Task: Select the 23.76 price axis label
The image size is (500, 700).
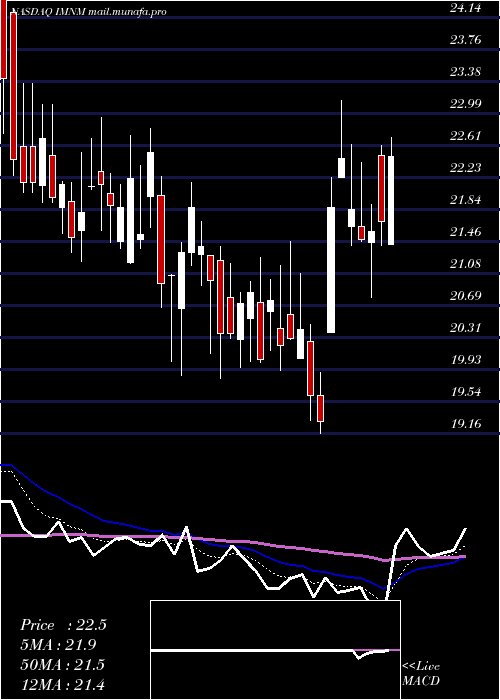Action: click(x=465, y=39)
